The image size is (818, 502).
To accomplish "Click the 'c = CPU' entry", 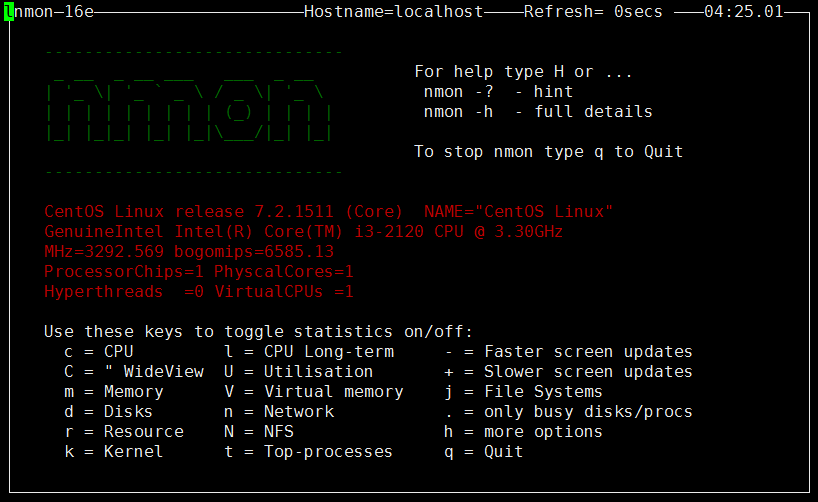I will click(x=99, y=352).
